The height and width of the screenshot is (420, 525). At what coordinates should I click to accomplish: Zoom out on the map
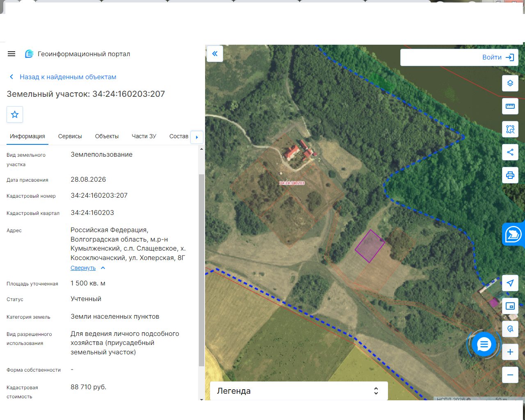[x=510, y=375]
